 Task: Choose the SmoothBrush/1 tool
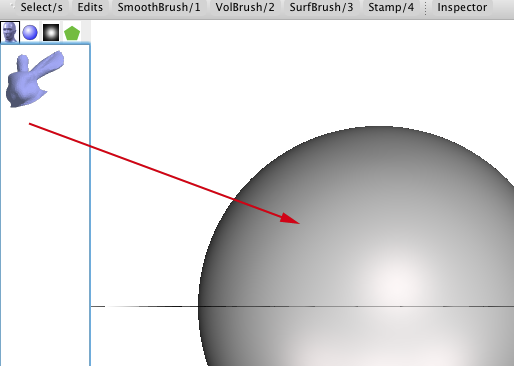coord(159,7)
